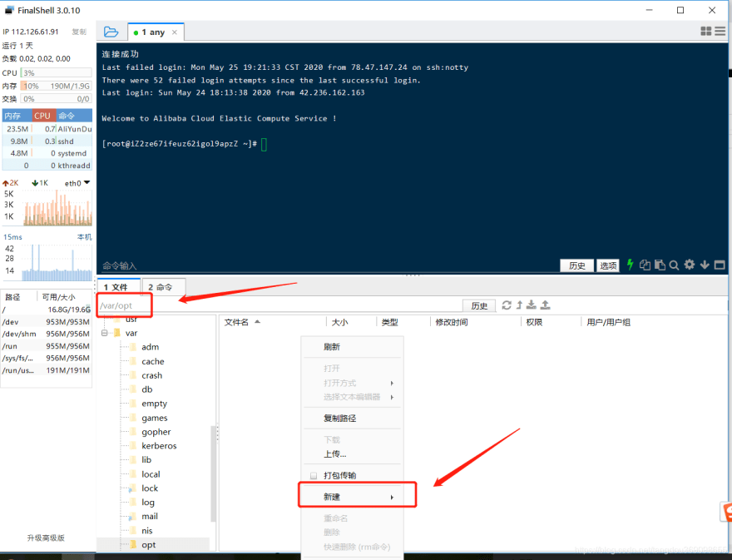
Task: Click the 选择文本编辑器 submenu arrow
Action: pos(392,397)
